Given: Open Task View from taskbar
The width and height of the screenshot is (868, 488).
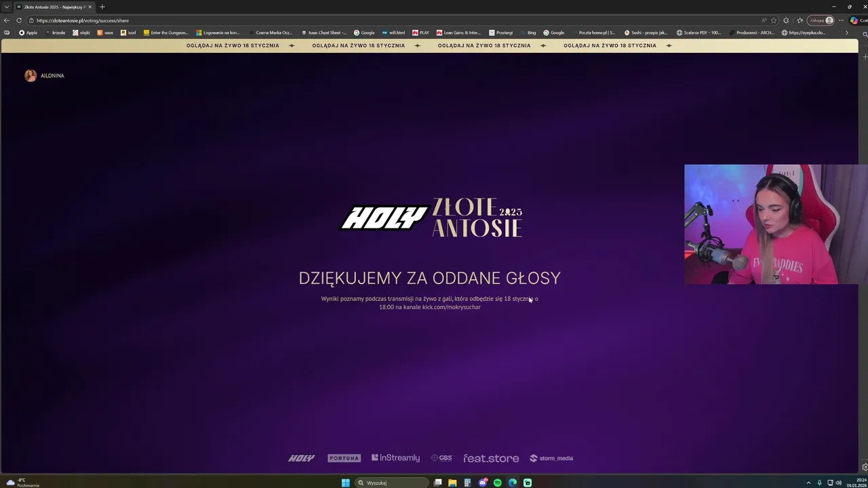Looking at the screenshot, I should coord(438,483).
